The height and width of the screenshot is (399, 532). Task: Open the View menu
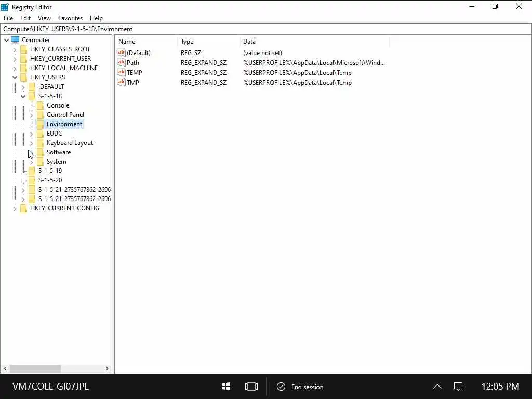tap(44, 18)
